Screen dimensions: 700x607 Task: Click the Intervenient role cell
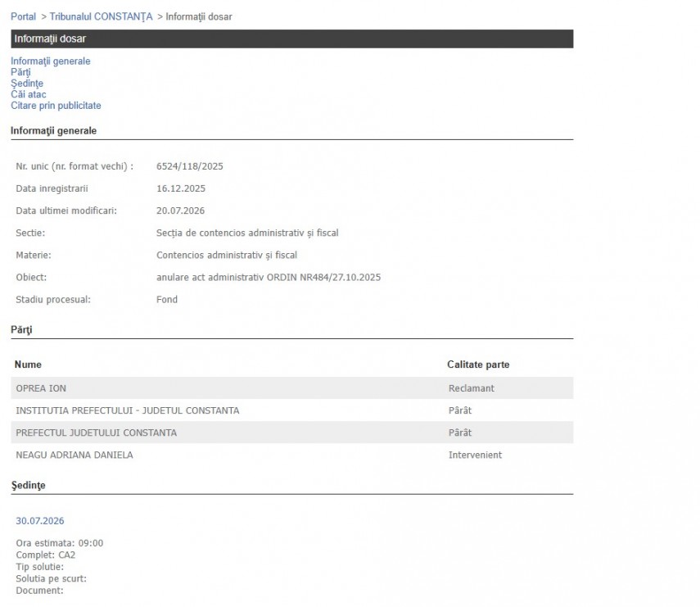[x=475, y=455]
